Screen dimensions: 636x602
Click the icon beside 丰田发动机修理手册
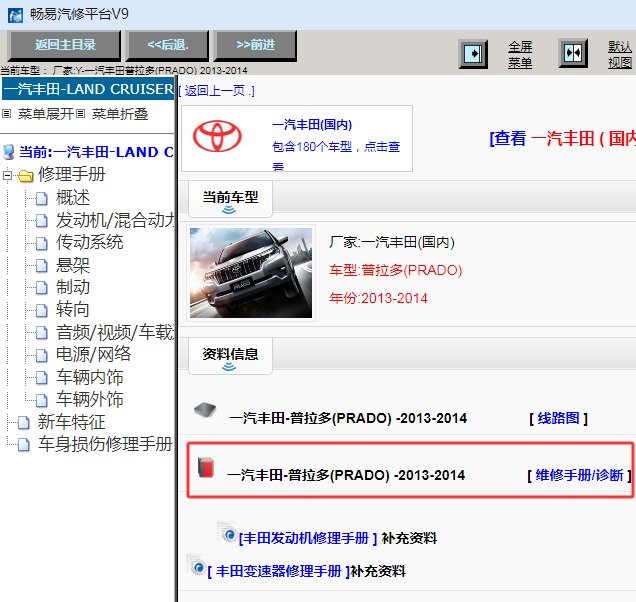[x=227, y=532]
